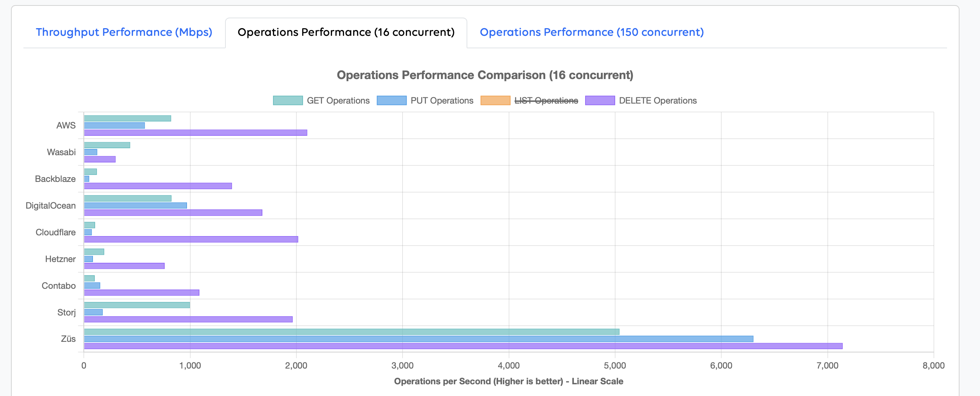Click the Züs GET operations bar

coord(352,332)
